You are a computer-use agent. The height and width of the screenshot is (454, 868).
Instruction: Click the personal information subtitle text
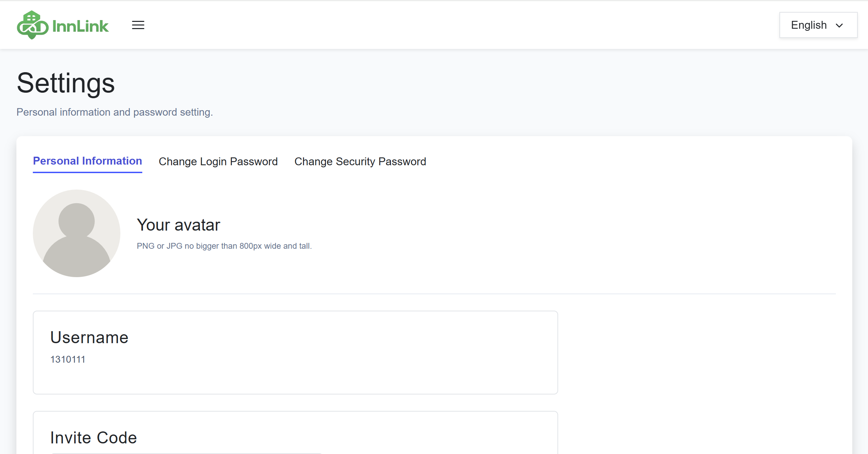115,112
